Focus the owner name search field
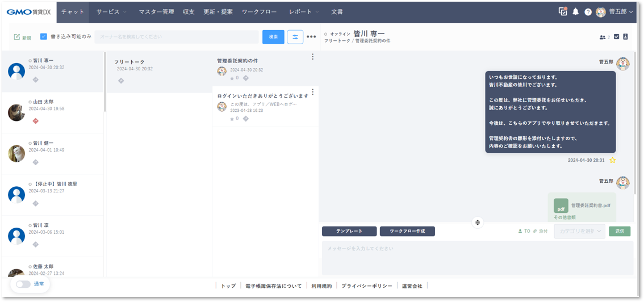 pyautogui.click(x=177, y=37)
